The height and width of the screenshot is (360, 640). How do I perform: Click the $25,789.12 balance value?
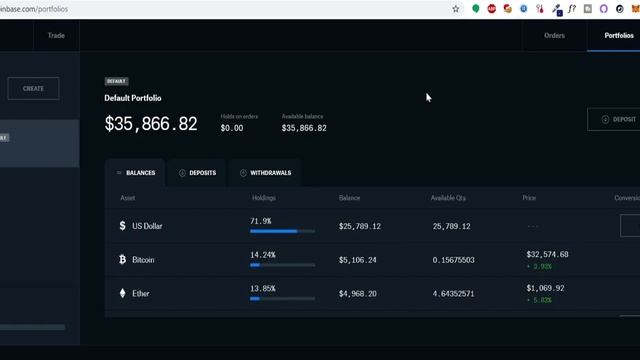[360, 226]
